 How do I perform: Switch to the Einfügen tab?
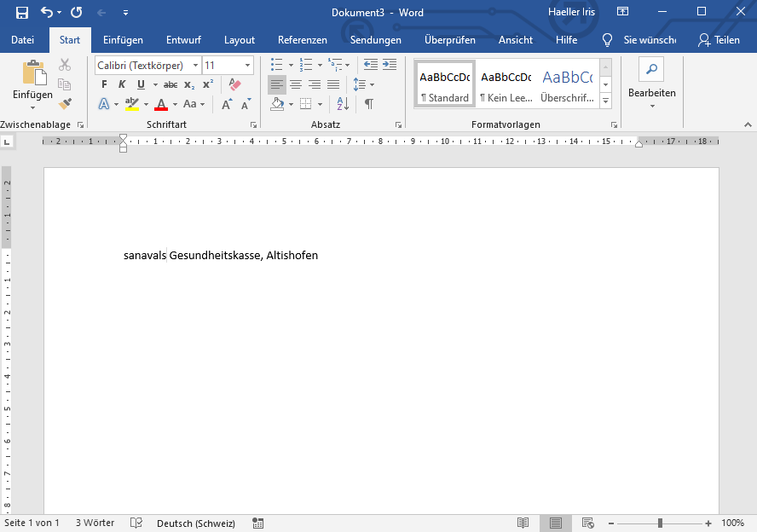pos(123,40)
